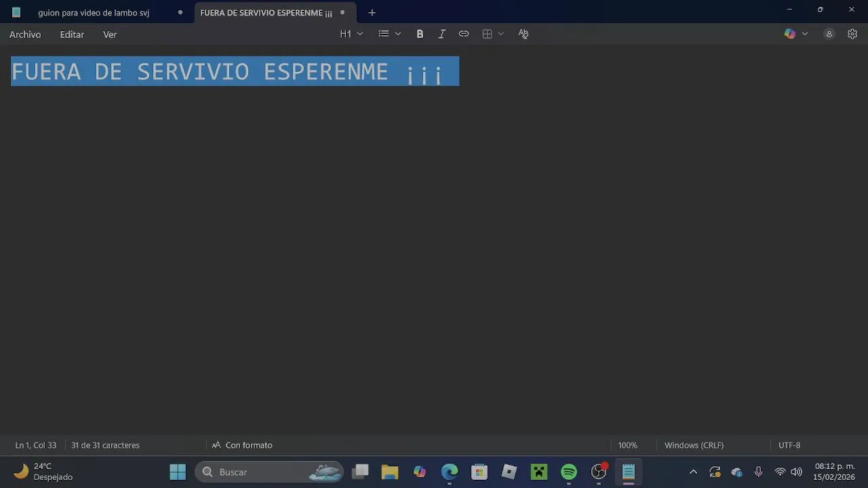Show hidden system tray icons
This screenshot has width=868, height=488.
pyautogui.click(x=693, y=472)
